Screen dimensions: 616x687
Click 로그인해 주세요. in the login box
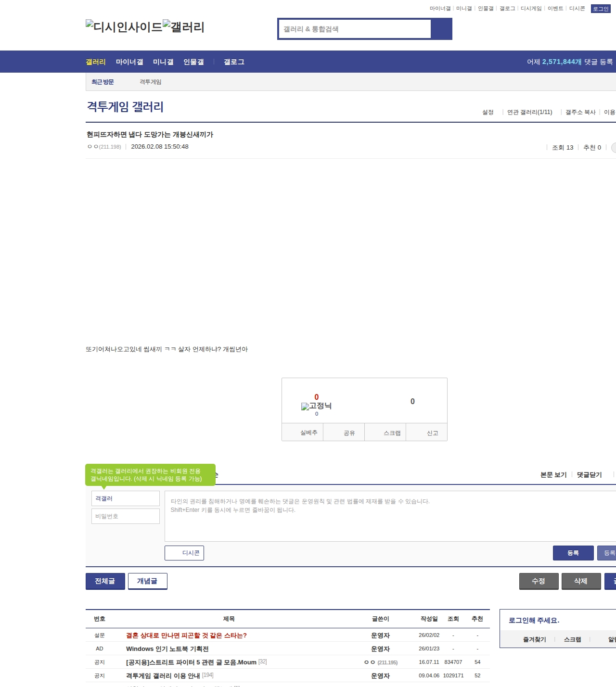[534, 621]
